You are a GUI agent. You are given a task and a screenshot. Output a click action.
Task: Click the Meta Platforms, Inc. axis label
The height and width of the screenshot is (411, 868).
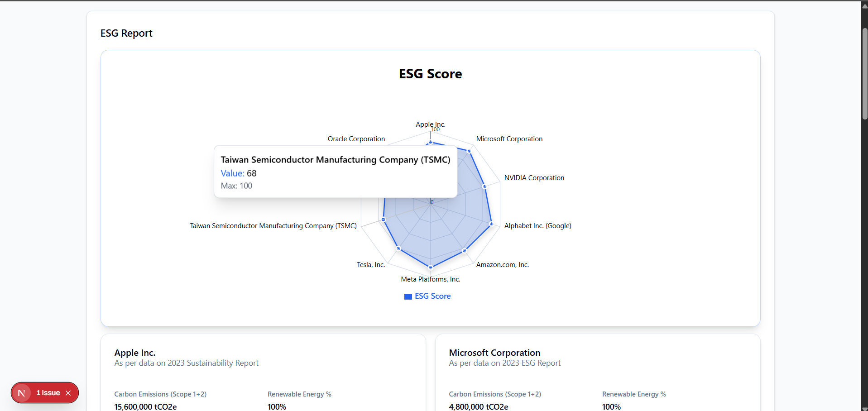[431, 279]
